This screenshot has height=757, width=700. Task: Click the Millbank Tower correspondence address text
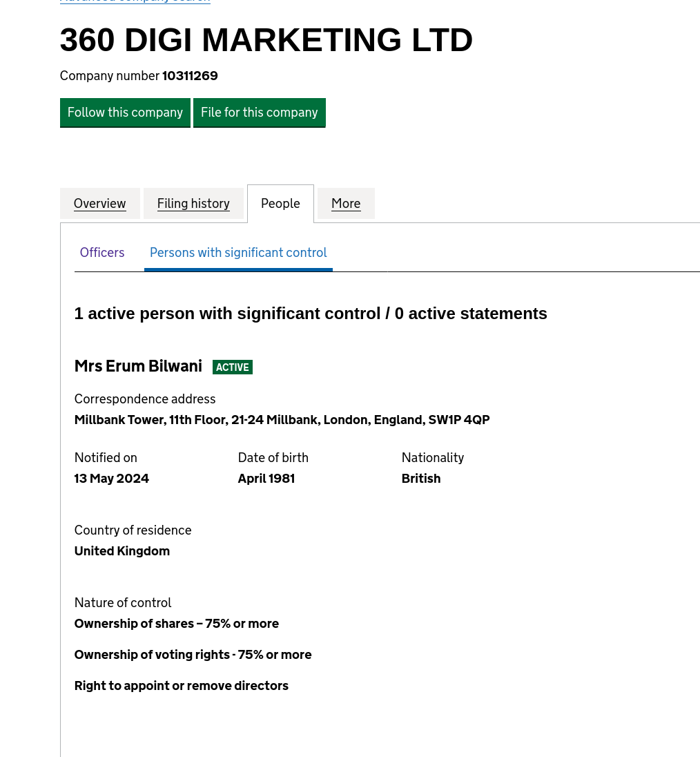(x=282, y=420)
